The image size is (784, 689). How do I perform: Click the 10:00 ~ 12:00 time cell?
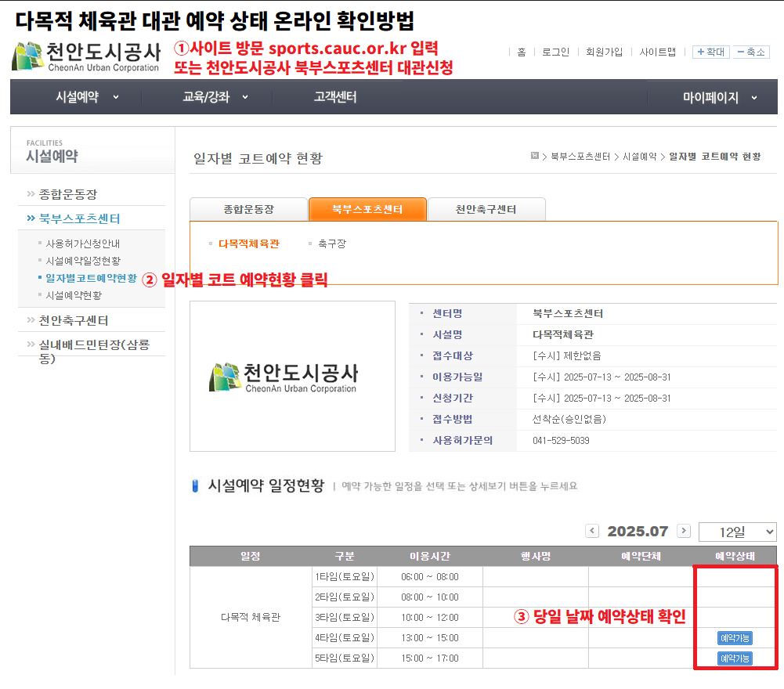point(429,618)
